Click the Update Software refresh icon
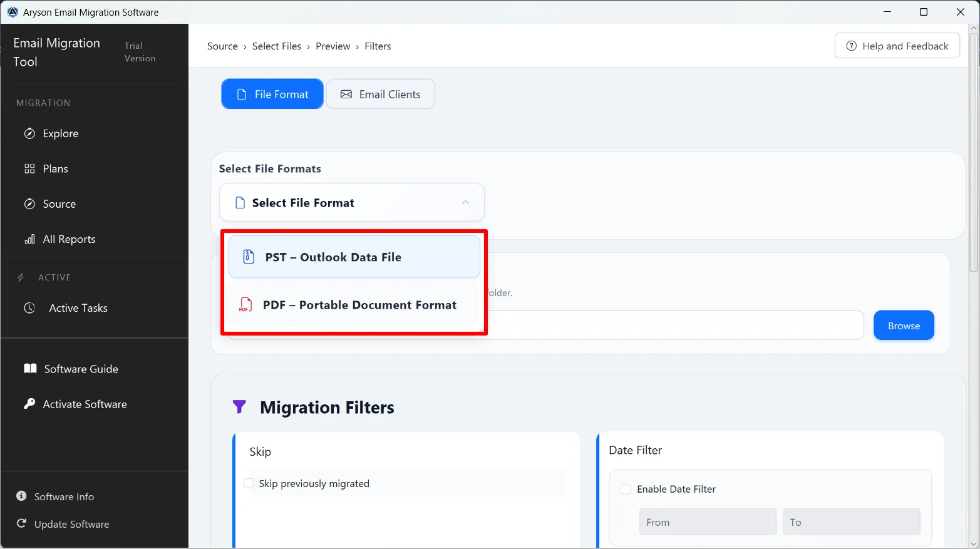Screen dimensions: 980x549 [21, 523]
